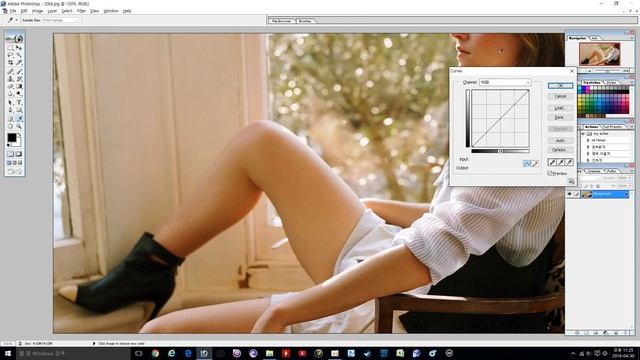
Task: Click Jump to ImageReady at toolbox bottom
Action: 15,172
